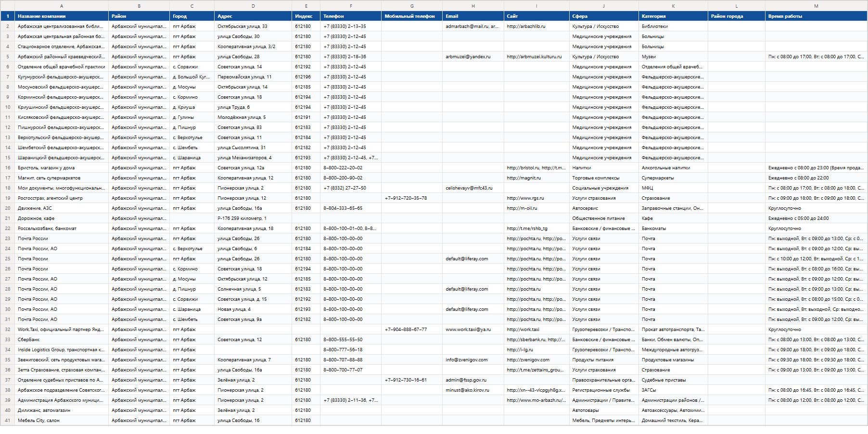The width and height of the screenshot is (868, 434).
Task: Click the site cell 'http://m-oil.ru'
Action: click(536, 208)
